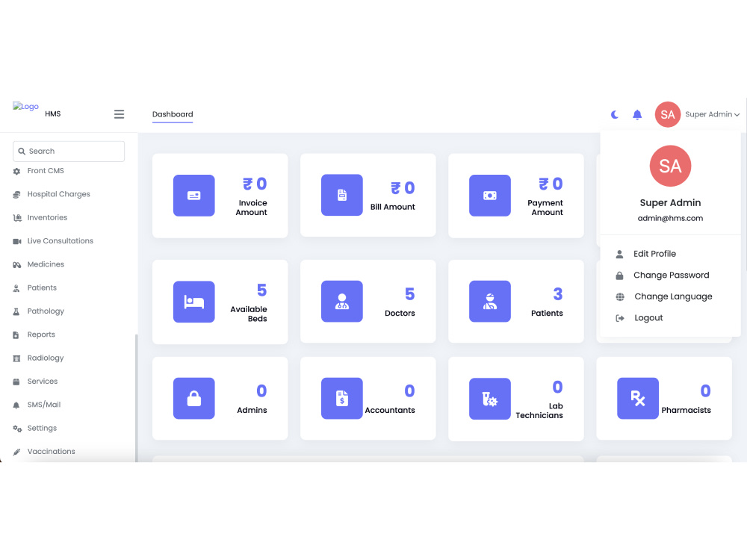Click the Accountants invoice icon
This screenshot has width=747, height=560.
coord(342,398)
